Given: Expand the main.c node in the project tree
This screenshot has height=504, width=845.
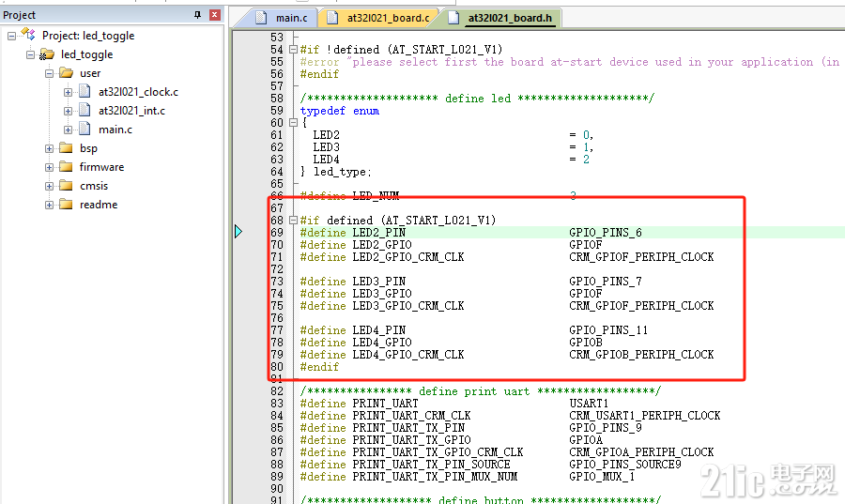Looking at the screenshot, I should [x=68, y=130].
